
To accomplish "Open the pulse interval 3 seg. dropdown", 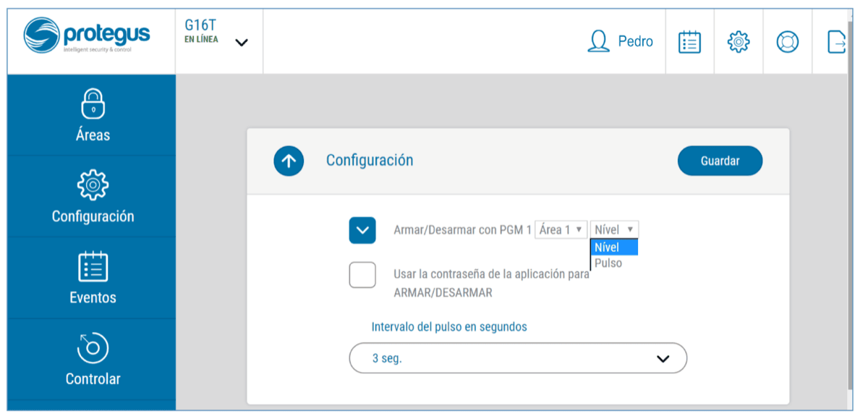I will coord(518,358).
